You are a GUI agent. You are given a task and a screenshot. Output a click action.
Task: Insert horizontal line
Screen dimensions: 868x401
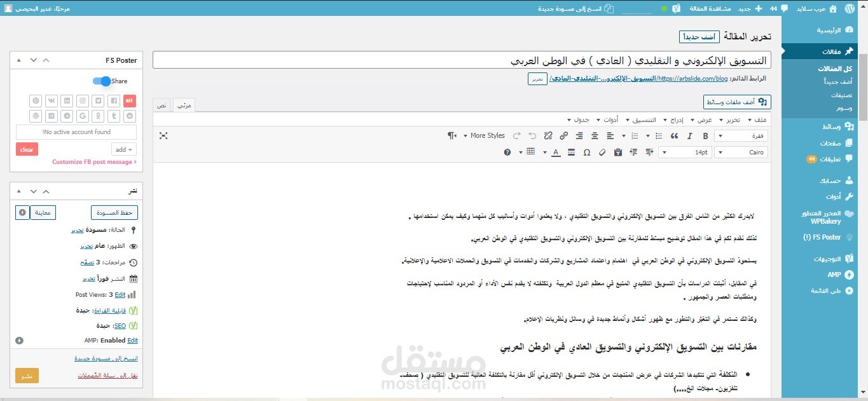click(571, 153)
